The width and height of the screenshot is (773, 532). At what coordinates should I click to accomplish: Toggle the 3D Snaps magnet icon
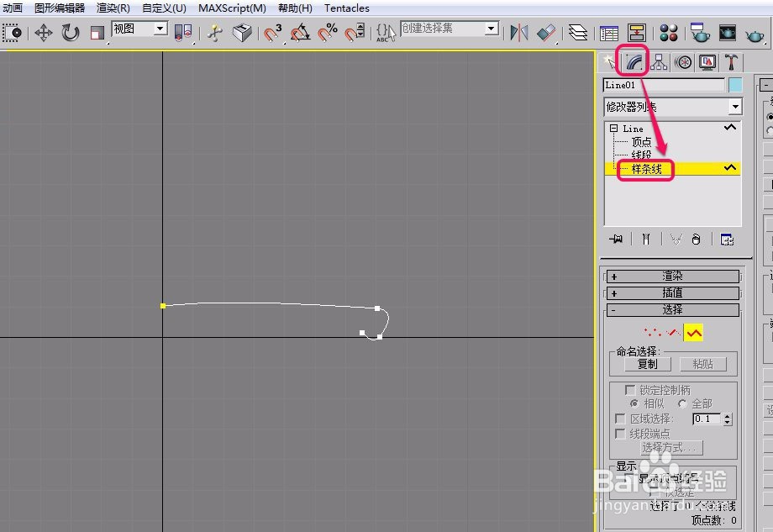(x=271, y=33)
